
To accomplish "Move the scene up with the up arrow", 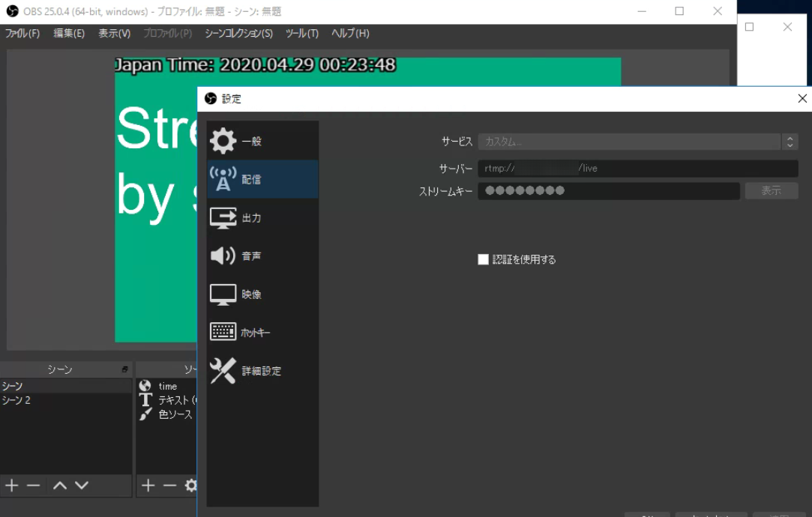I will click(x=60, y=486).
